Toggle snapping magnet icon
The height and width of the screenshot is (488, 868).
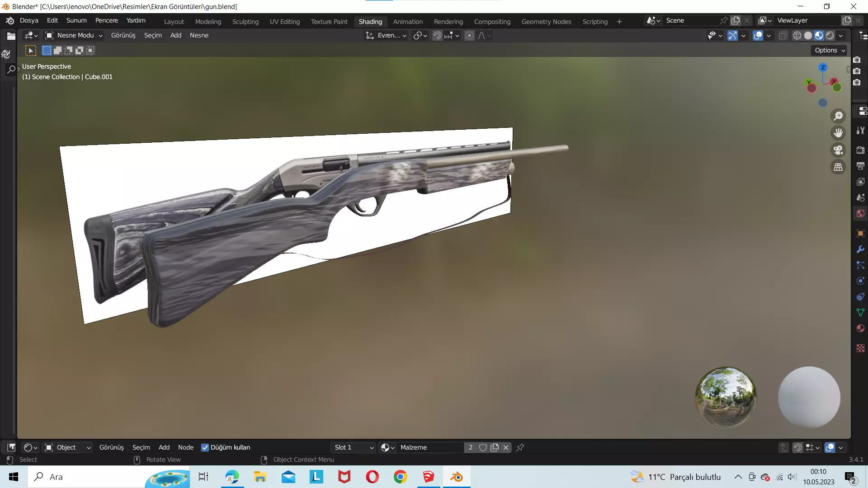pyautogui.click(x=437, y=36)
